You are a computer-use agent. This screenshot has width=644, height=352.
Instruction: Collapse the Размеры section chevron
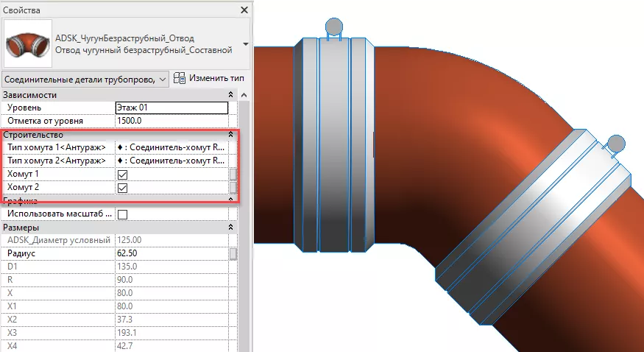[x=232, y=228]
